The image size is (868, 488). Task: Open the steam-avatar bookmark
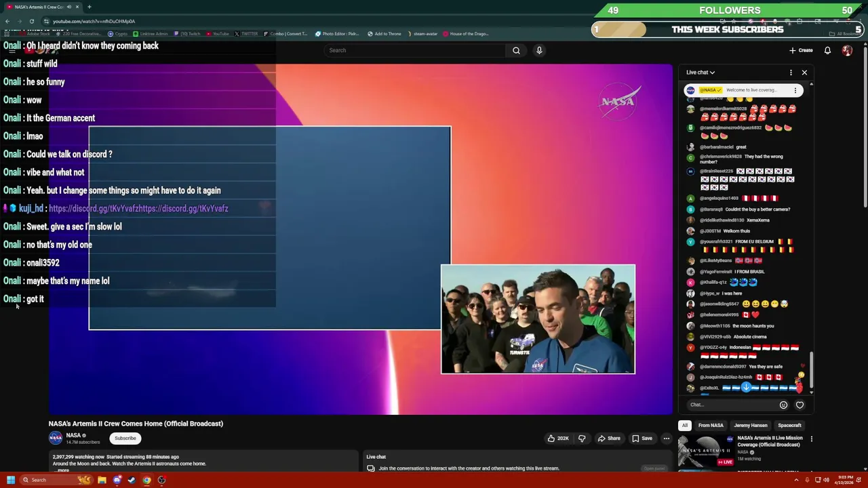[x=422, y=34]
